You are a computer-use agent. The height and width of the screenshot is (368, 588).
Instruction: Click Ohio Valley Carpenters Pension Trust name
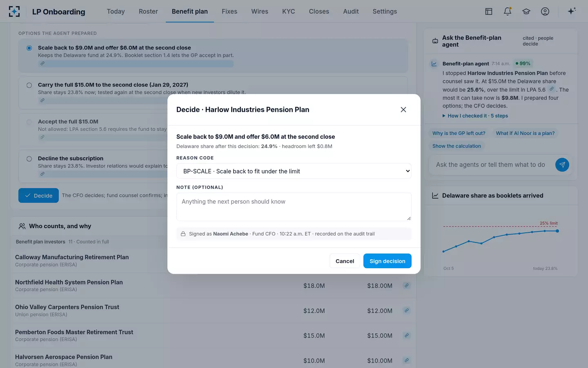pos(67,307)
